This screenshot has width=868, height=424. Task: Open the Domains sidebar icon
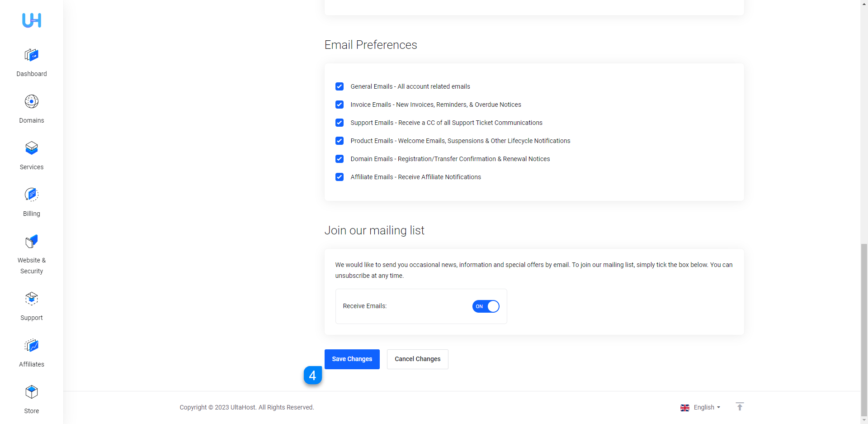click(x=32, y=101)
